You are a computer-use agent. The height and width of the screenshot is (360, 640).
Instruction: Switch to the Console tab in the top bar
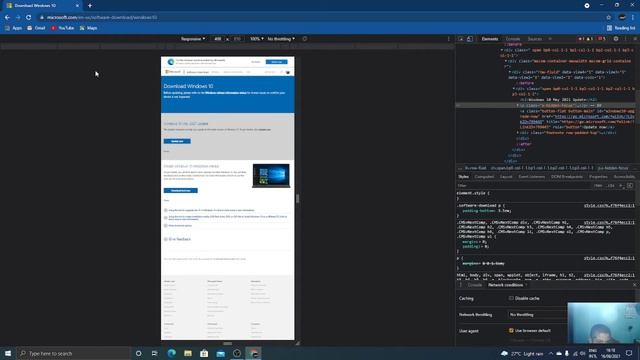[x=513, y=39]
